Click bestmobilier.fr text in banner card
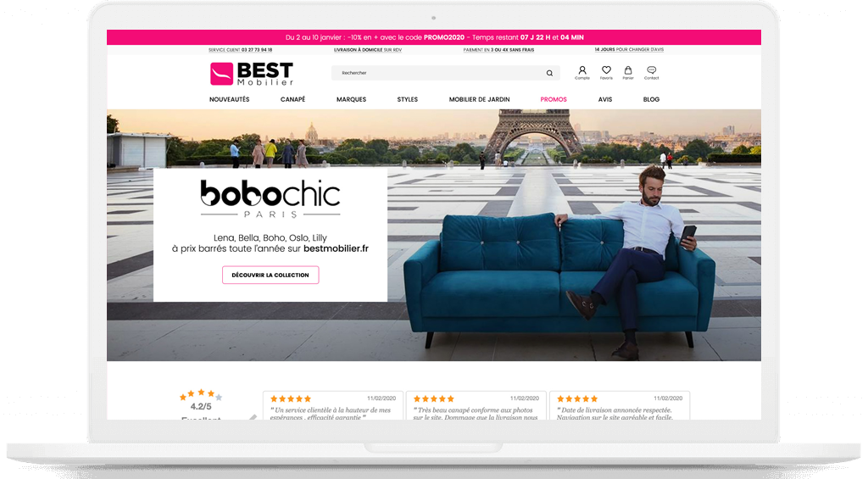The image size is (868, 479). click(336, 248)
